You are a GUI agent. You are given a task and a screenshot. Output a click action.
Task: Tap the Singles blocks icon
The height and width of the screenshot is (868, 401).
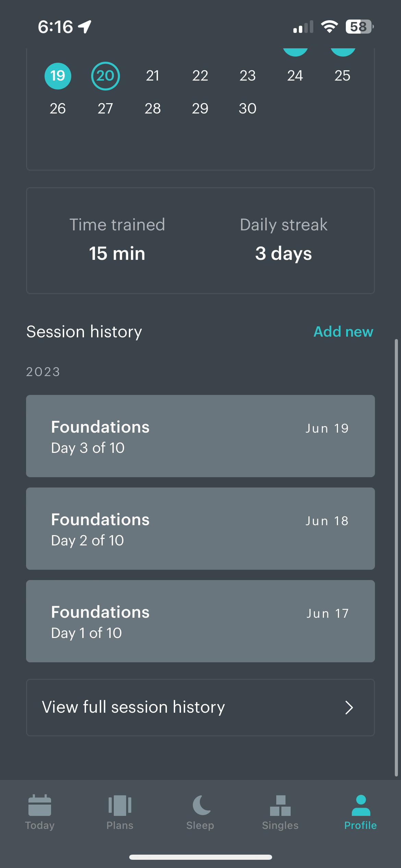[280, 806]
